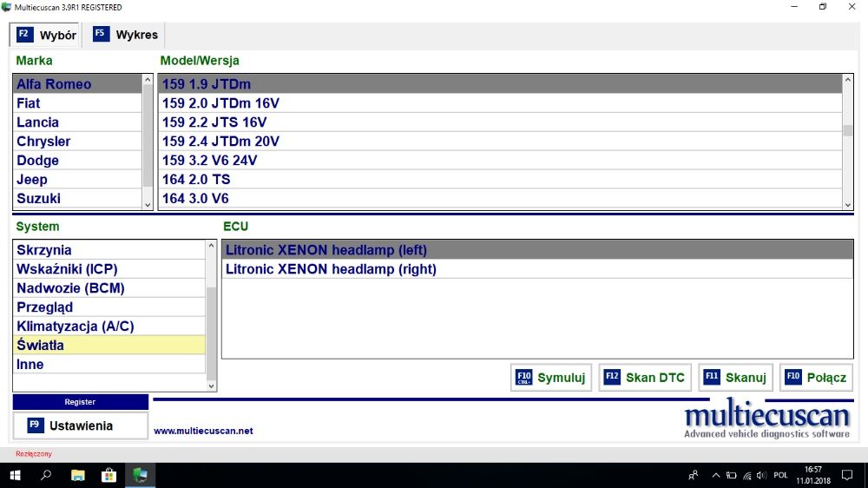Open battery status icon
The width and height of the screenshot is (868, 488).
pyautogui.click(x=731, y=475)
